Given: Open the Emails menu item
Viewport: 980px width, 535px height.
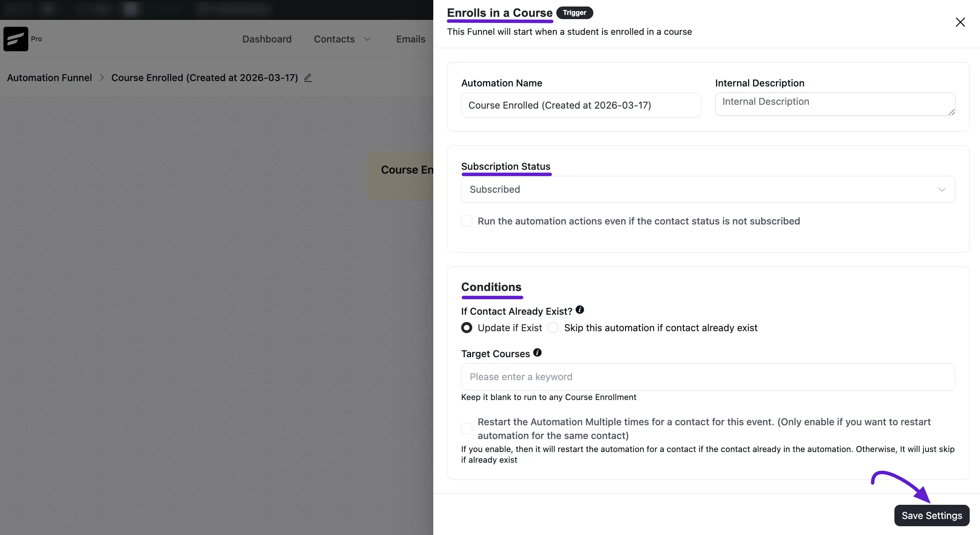Looking at the screenshot, I should [411, 39].
